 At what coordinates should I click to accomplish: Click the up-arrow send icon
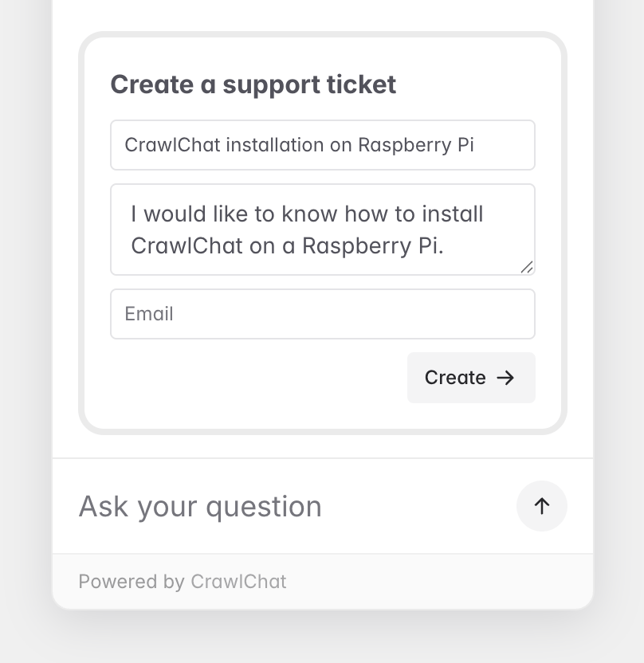click(x=542, y=506)
